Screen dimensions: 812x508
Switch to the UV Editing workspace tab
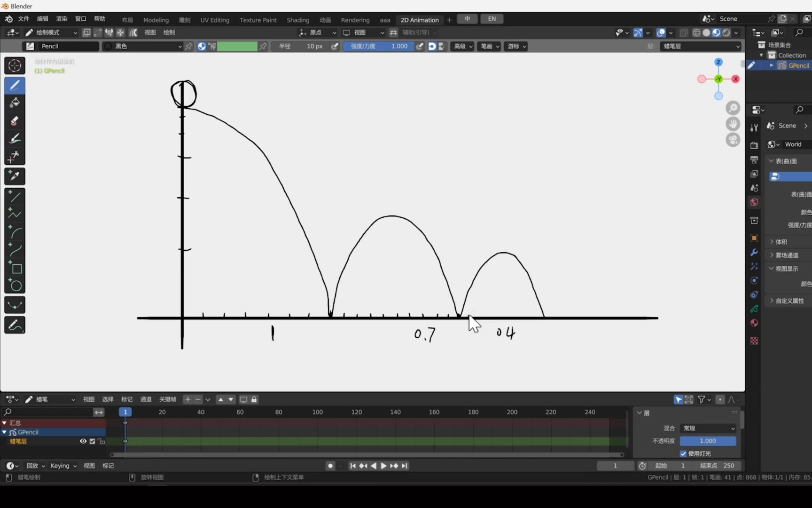[215, 20]
